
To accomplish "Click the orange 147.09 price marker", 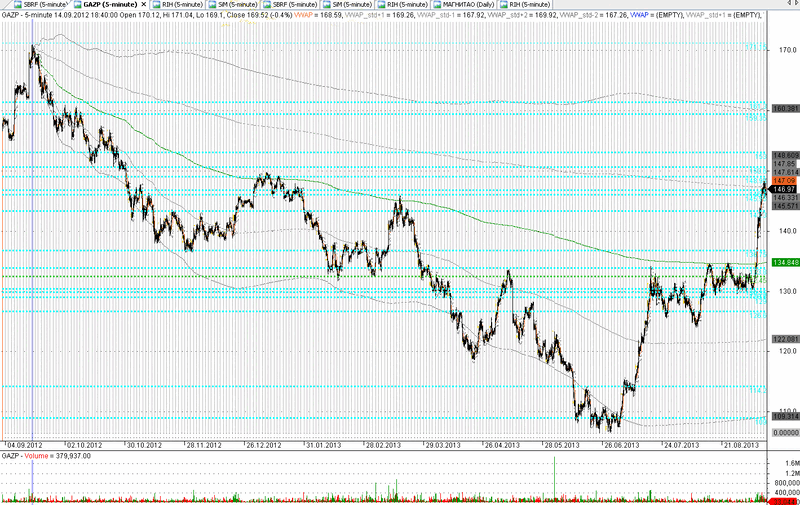I will point(784,181).
